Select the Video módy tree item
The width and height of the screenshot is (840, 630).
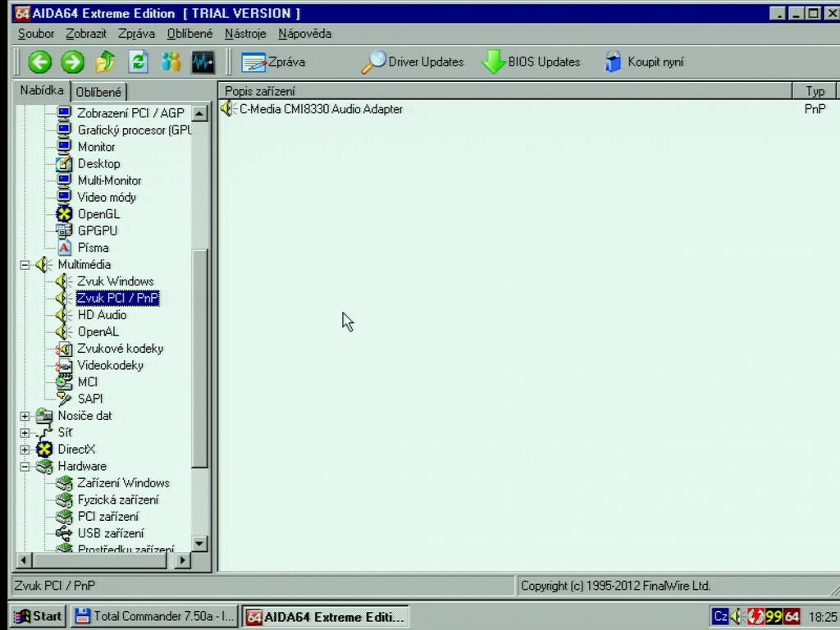(x=107, y=197)
